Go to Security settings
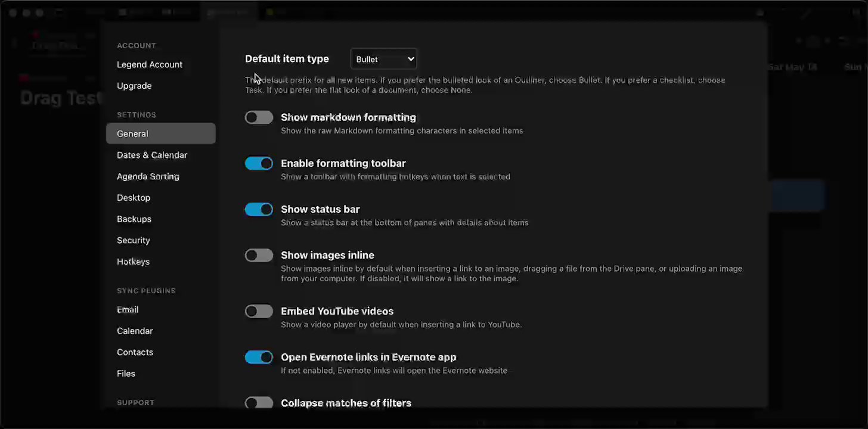 tap(134, 241)
